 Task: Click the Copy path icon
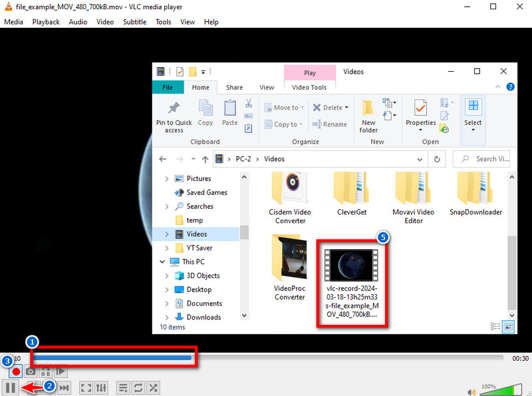click(249, 116)
